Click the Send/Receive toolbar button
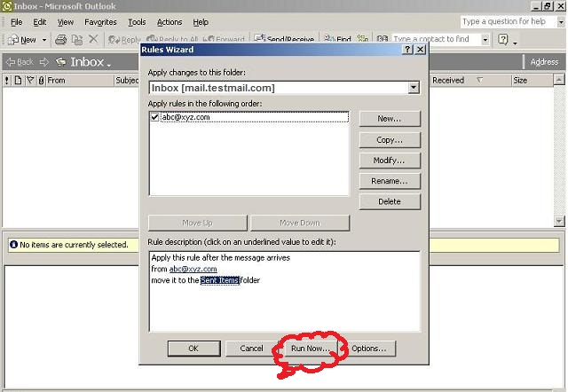The height and width of the screenshot is (392, 568). click(284, 39)
